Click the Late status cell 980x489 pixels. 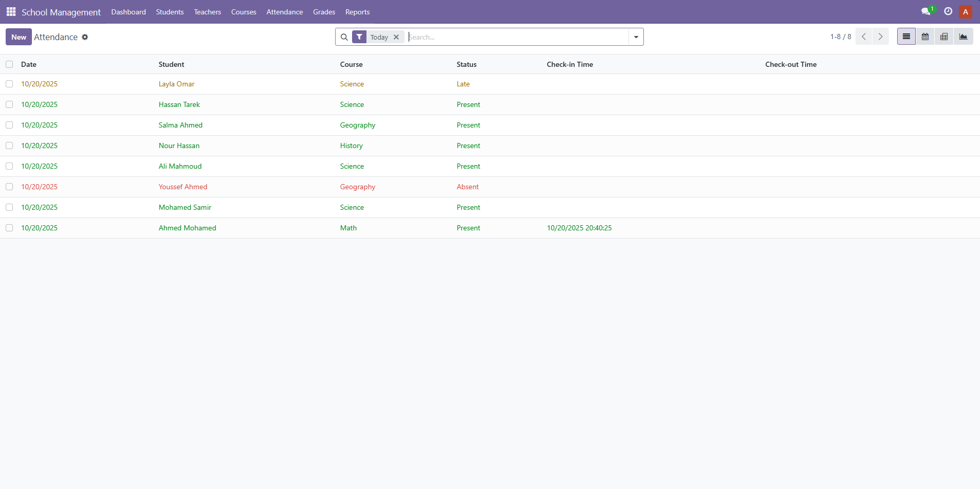pyautogui.click(x=463, y=84)
